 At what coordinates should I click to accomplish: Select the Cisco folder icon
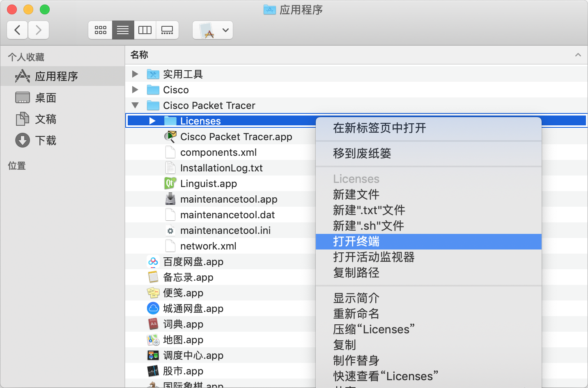153,90
